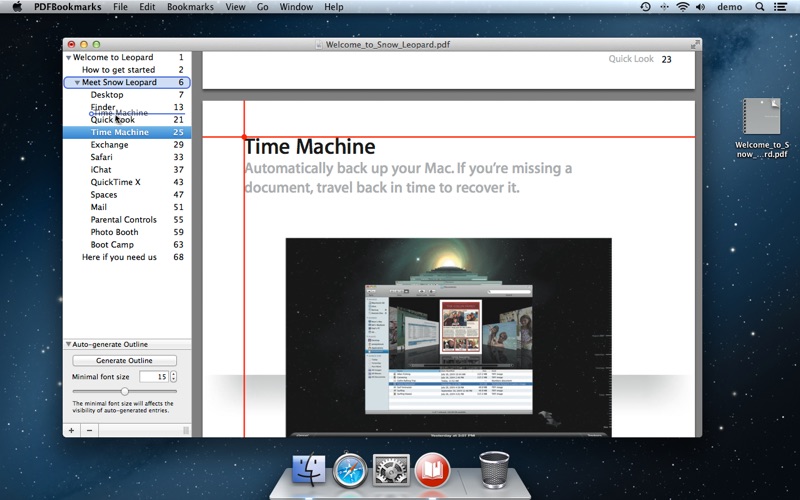Click the plus add bookmark button
Viewport: 800px width, 500px height.
71,430
